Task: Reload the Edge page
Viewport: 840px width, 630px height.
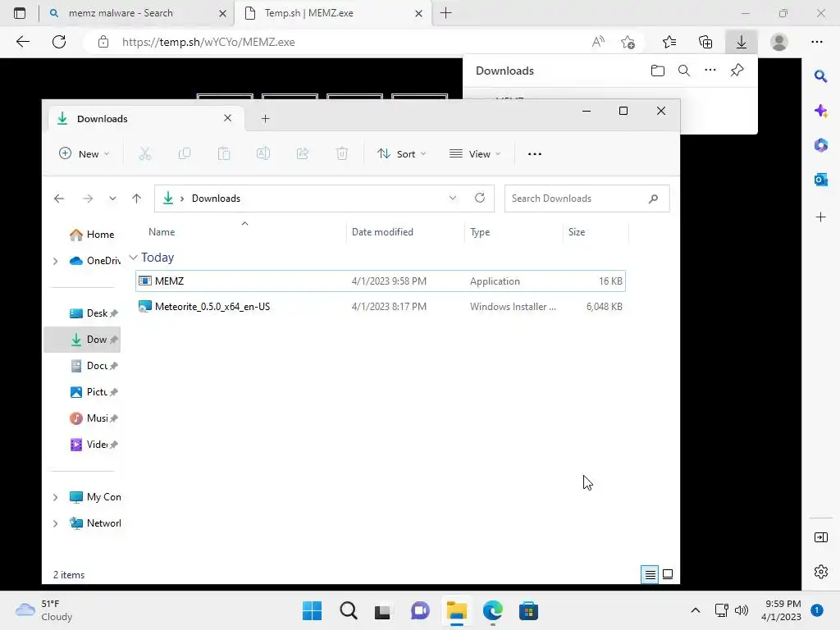Action: 59,42
